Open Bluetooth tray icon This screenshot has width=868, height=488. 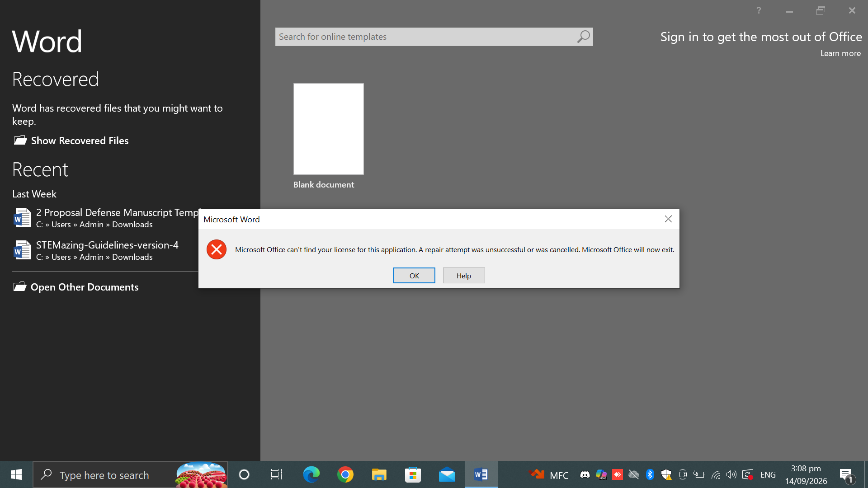(650, 474)
